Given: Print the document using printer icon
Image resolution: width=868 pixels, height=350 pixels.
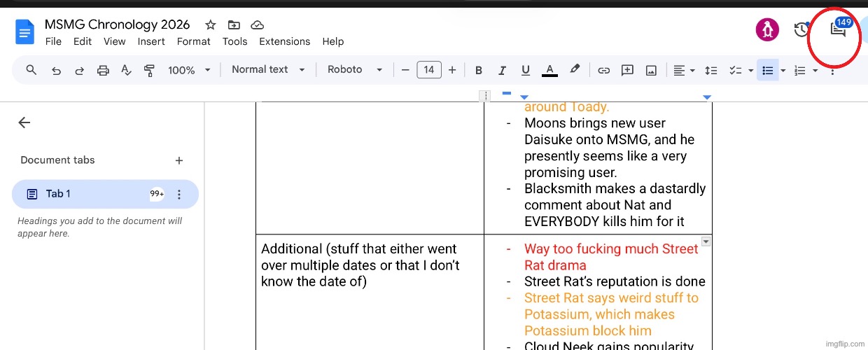Looking at the screenshot, I should [x=103, y=70].
